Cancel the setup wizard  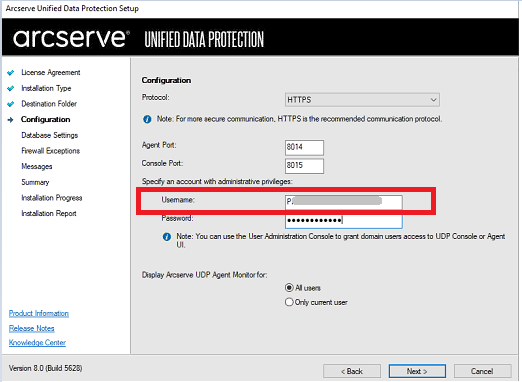pos(482,371)
